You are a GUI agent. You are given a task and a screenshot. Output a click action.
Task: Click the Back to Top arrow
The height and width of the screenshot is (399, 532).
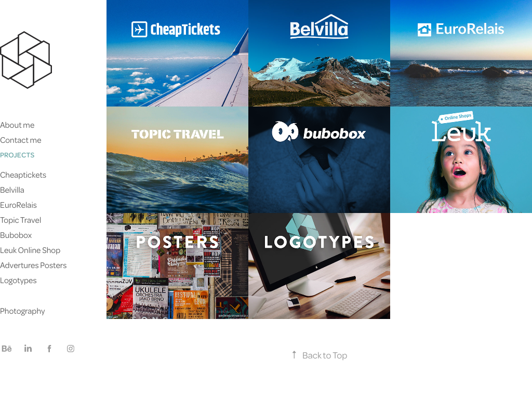[x=294, y=355]
